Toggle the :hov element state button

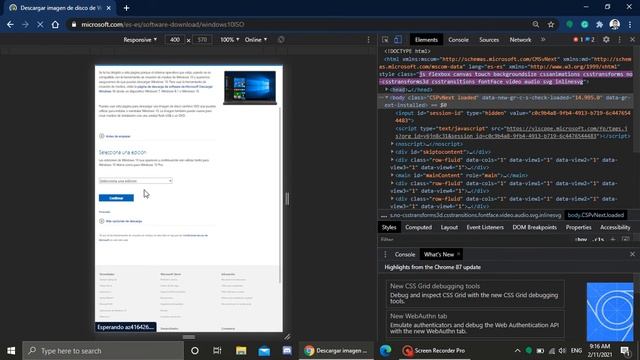tap(581, 240)
